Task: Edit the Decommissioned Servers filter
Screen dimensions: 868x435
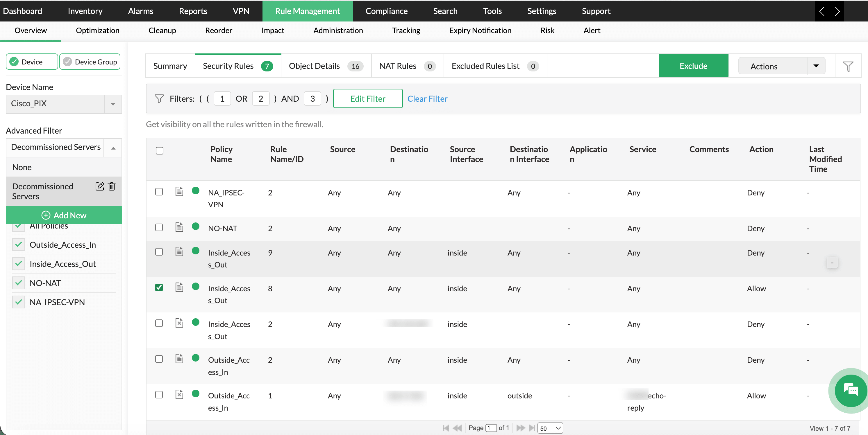Action: [99, 186]
